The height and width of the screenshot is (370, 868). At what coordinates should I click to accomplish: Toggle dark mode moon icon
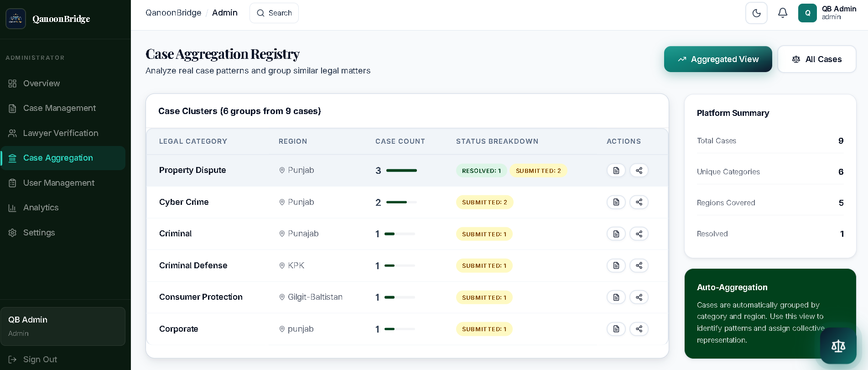(756, 13)
